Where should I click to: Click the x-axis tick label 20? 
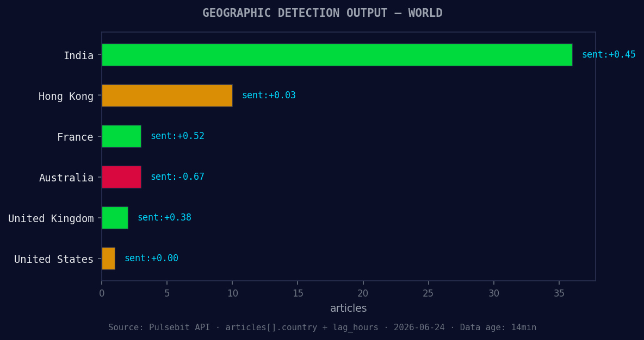pyautogui.click(x=363, y=294)
